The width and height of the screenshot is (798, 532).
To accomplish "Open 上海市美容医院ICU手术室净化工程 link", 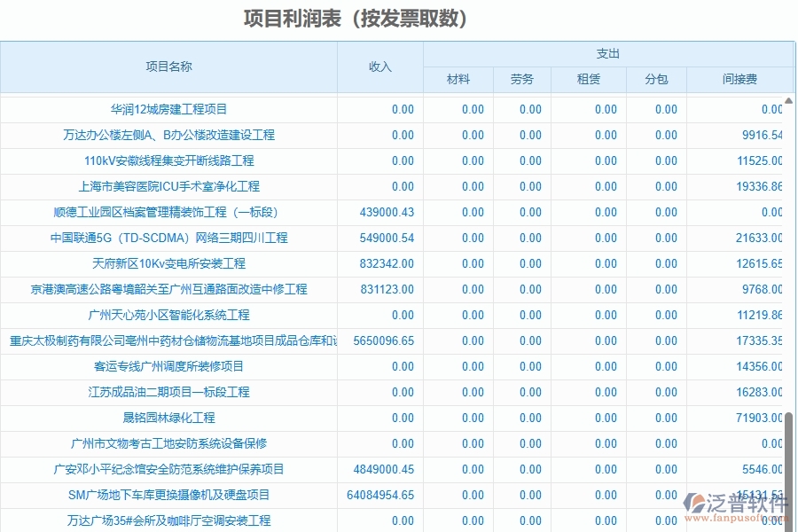I will click(168, 186).
